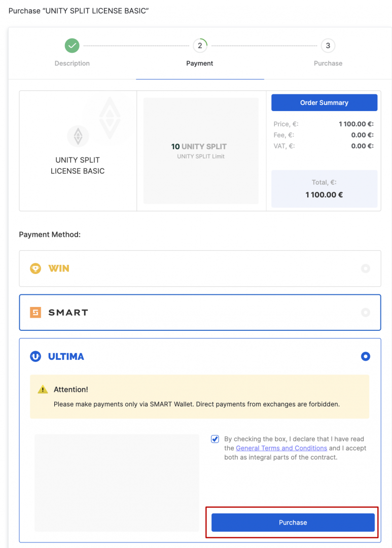Click the Unity Split license logo icon
392x548 pixels.
(x=78, y=136)
